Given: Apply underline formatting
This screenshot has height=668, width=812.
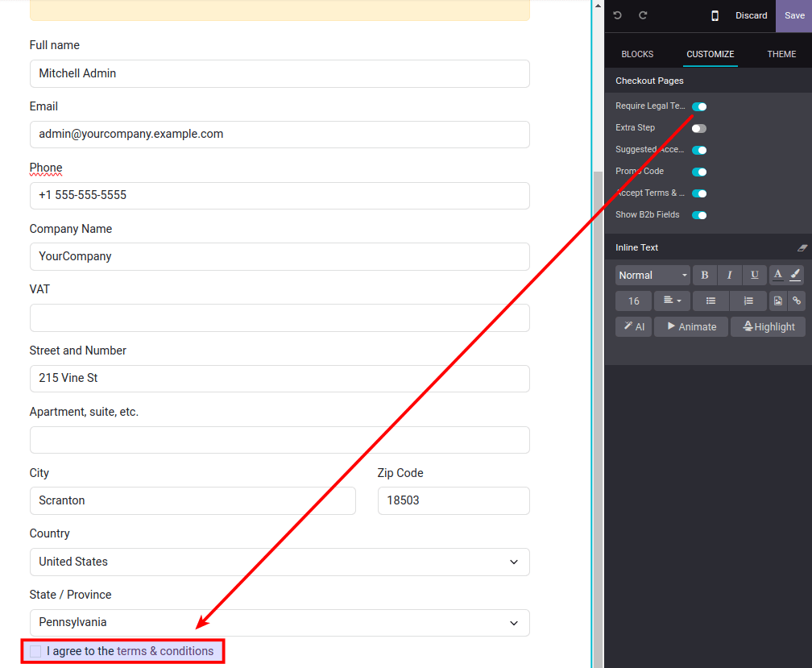Looking at the screenshot, I should (755, 275).
